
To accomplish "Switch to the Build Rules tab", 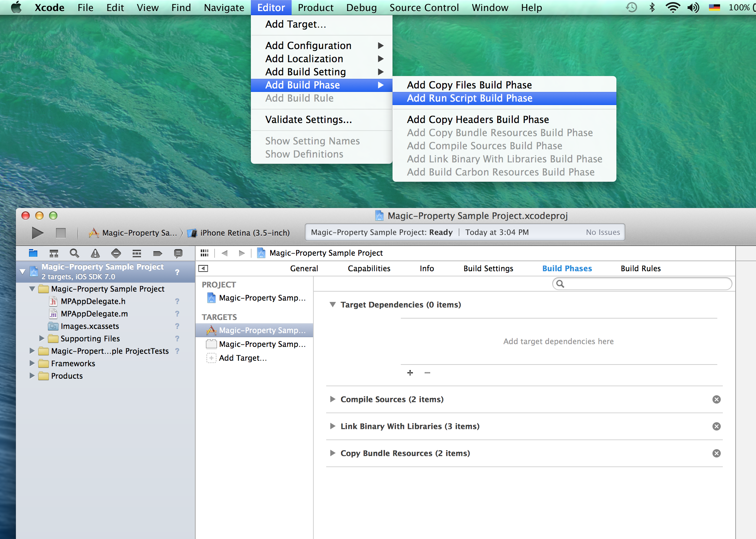I will click(641, 268).
